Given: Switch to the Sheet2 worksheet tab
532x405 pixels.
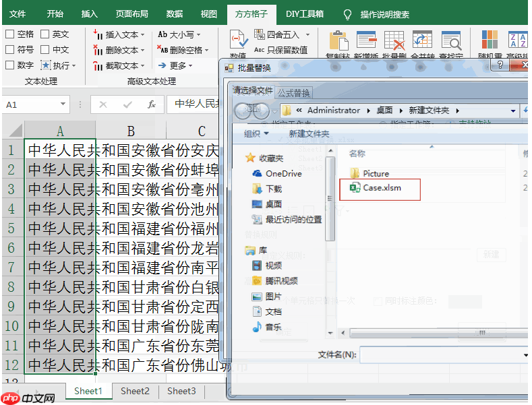Looking at the screenshot, I should pyautogui.click(x=135, y=391).
